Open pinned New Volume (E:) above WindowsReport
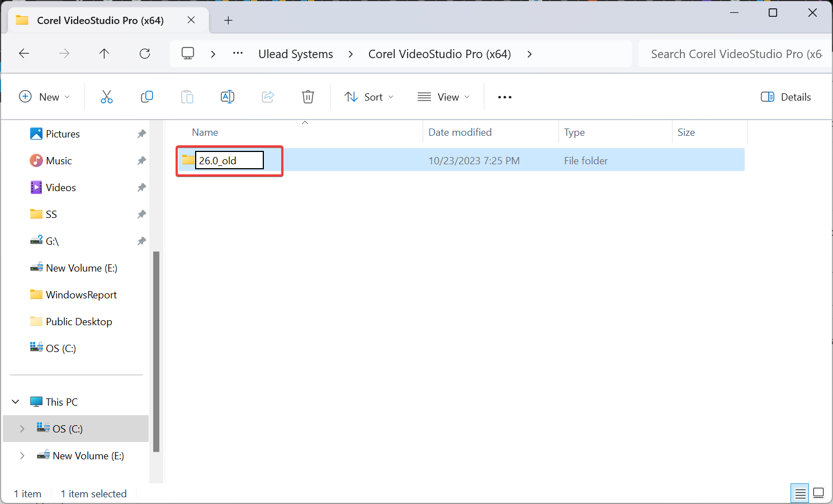Viewport: 833px width, 504px height. (x=82, y=268)
